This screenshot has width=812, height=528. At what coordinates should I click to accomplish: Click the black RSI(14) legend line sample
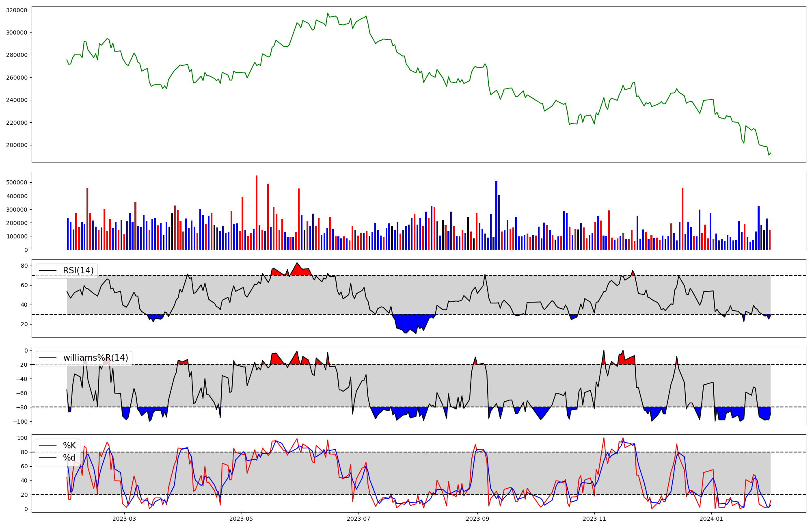[48, 270]
